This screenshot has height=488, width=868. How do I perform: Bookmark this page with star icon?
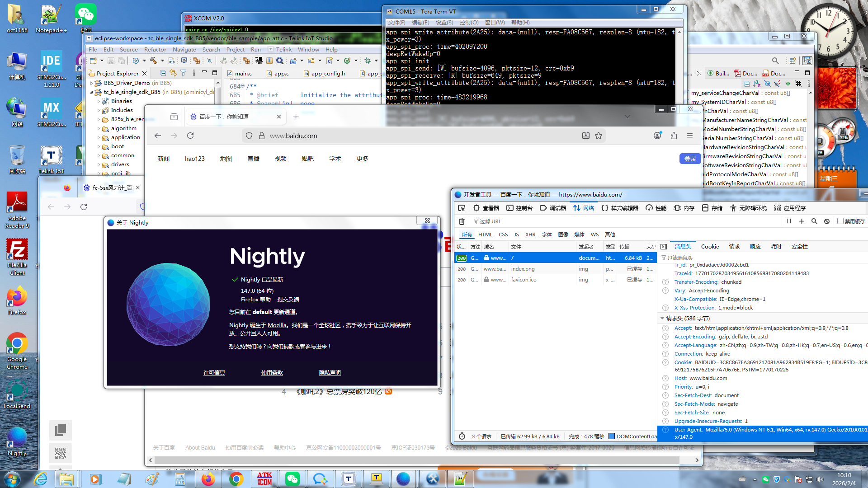point(599,136)
